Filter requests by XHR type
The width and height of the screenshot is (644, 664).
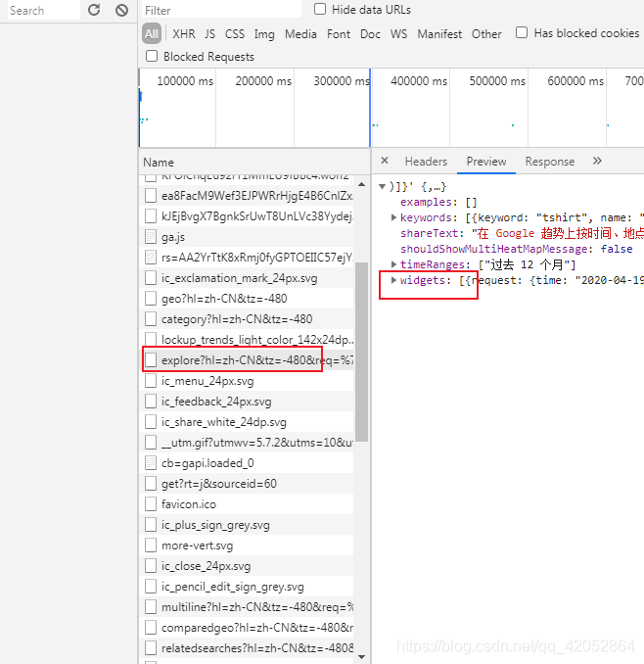tap(183, 33)
